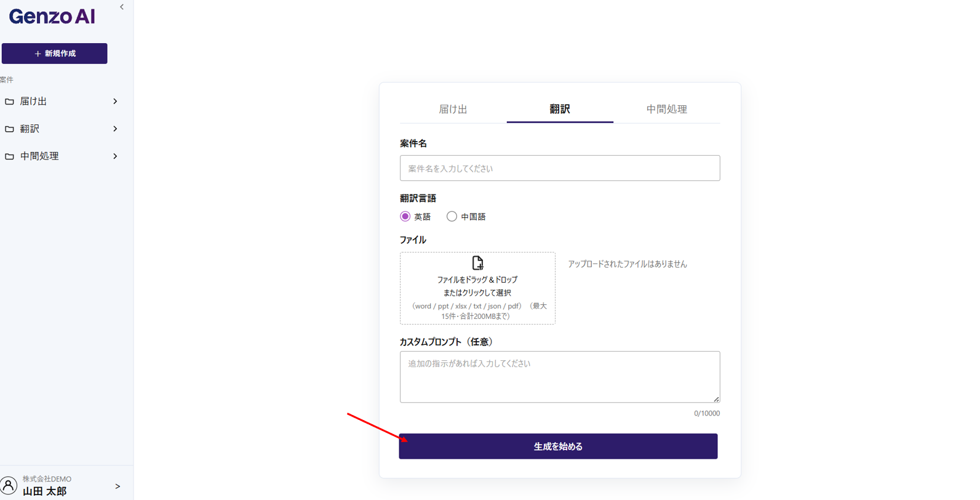This screenshot has width=980, height=500.
Task: Click the ＋ 新規作成 button
Action: pyautogui.click(x=55, y=54)
